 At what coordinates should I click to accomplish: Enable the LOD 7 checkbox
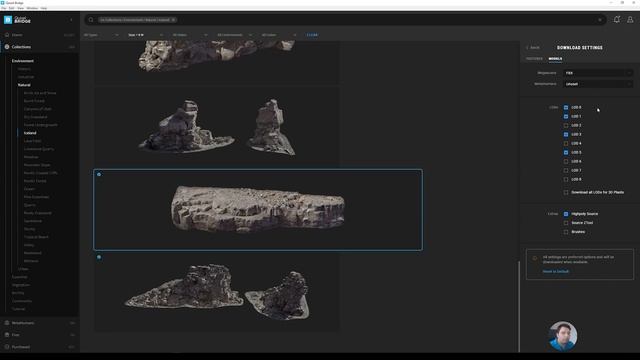tap(566, 170)
